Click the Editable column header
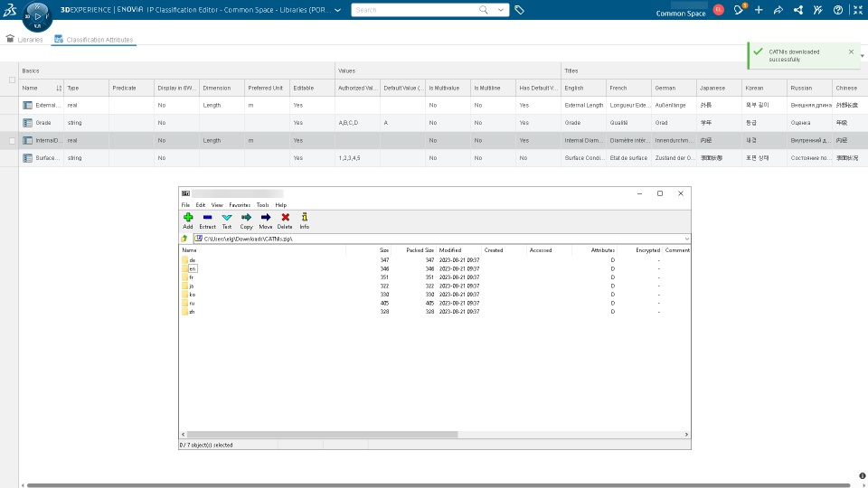 point(312,88)
